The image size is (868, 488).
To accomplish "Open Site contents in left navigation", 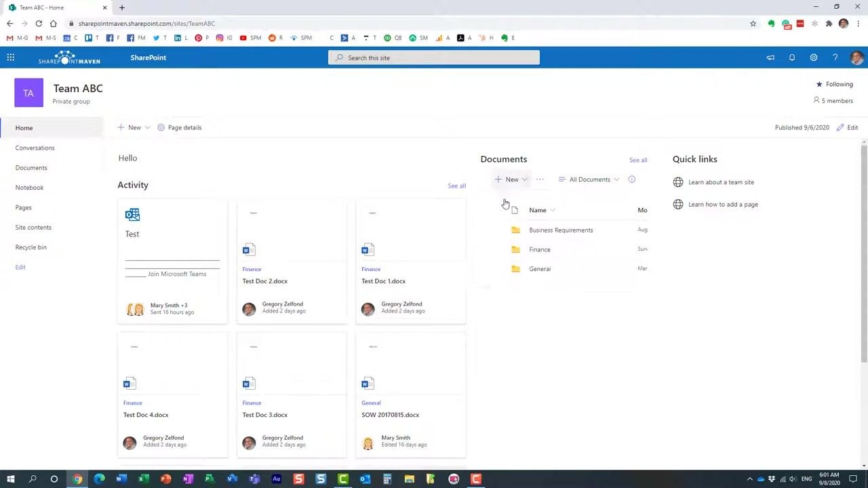I will click(33, 227).
